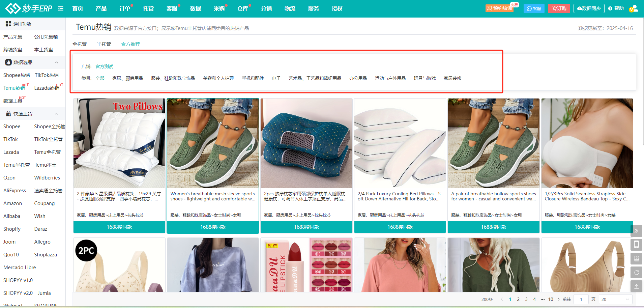The height and width of the screenshot is (308, 644).
Task: Open 预约培训 appointment training button
Action: coord(500,8)
